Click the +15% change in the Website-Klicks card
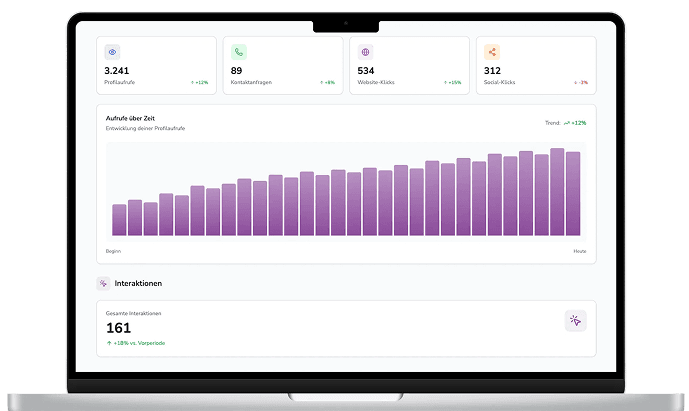 tap(455, 83)
